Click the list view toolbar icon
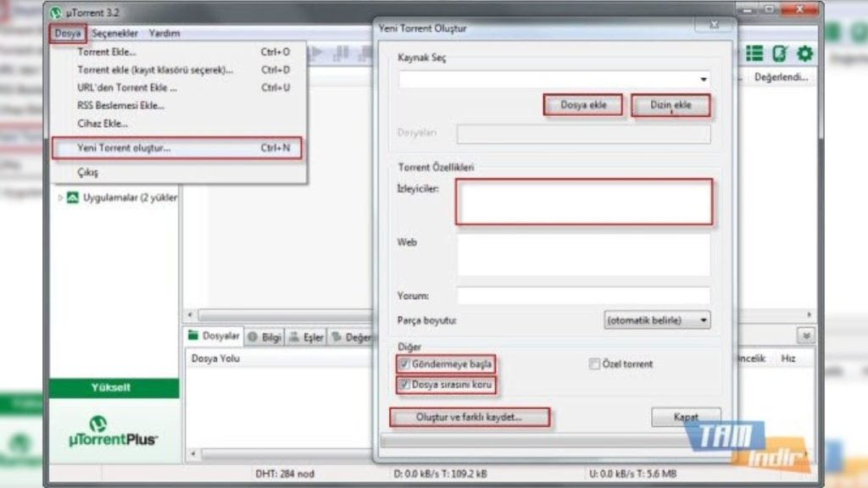 pos(754,53)
